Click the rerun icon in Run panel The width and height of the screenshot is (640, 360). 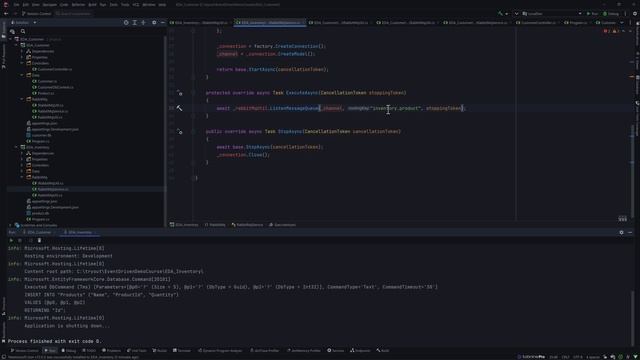[11, 240]
